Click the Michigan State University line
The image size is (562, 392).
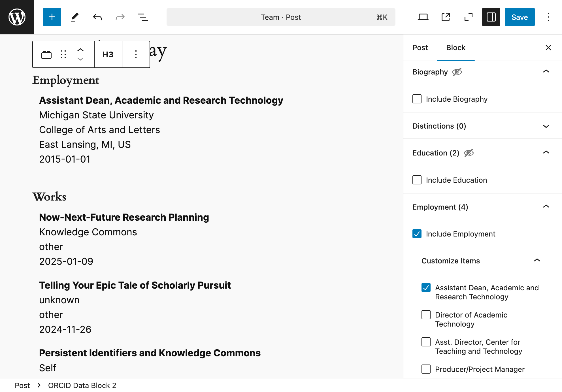point(96,115)
